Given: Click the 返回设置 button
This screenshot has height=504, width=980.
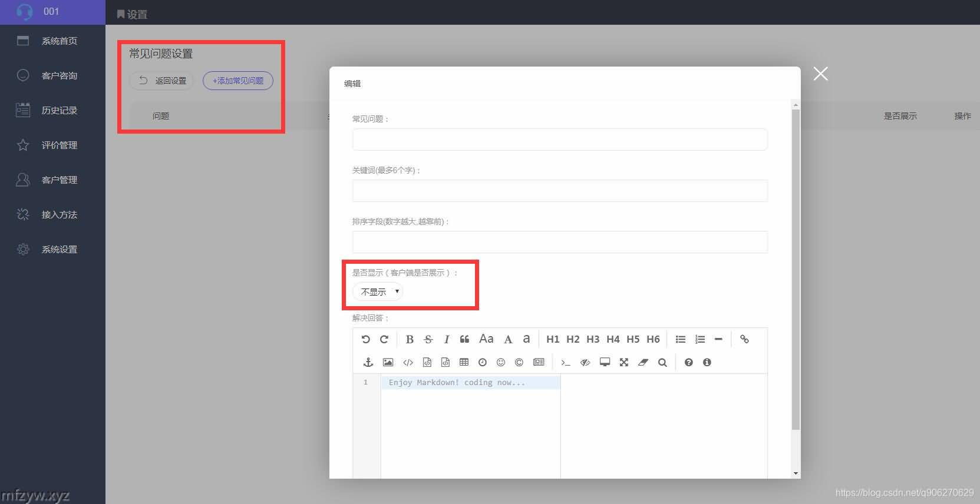Looking at the screenshot, I should tap(162, 81).
